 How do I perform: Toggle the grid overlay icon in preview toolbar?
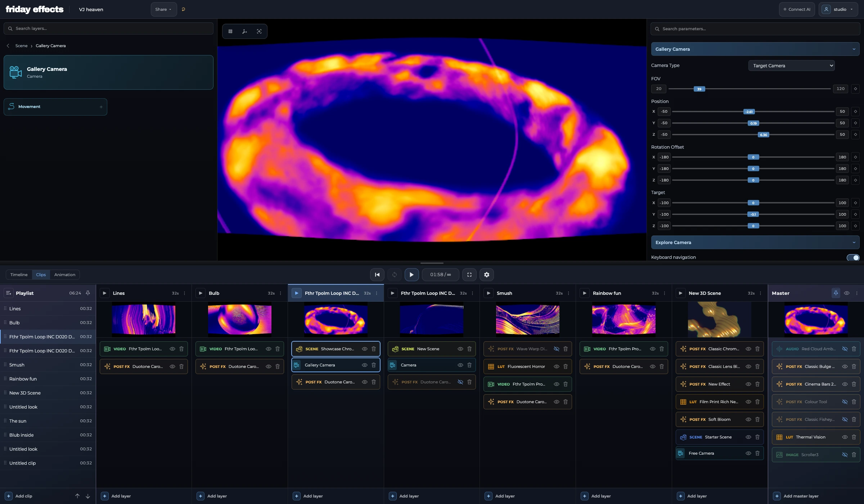230,31
